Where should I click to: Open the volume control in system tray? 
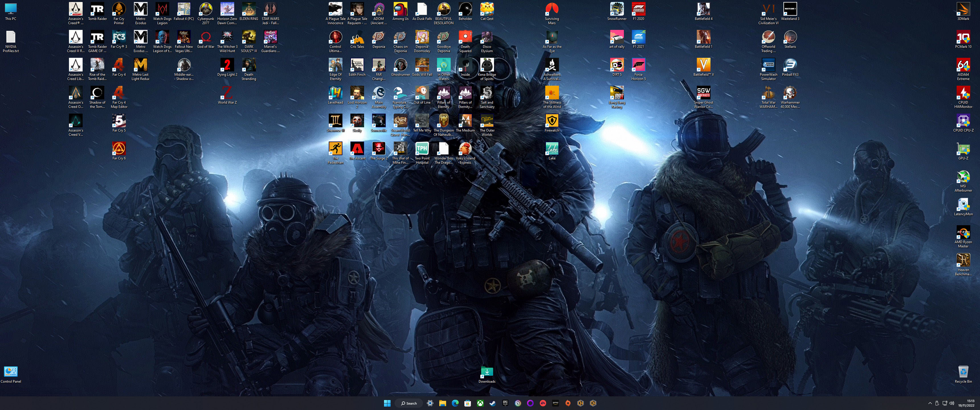[x=952, y=403]
